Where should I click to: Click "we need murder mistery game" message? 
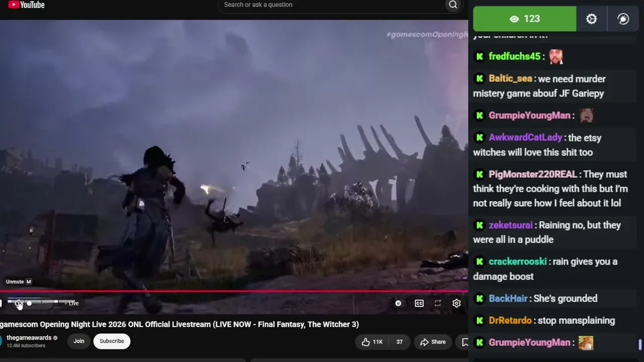click(539, 86)
